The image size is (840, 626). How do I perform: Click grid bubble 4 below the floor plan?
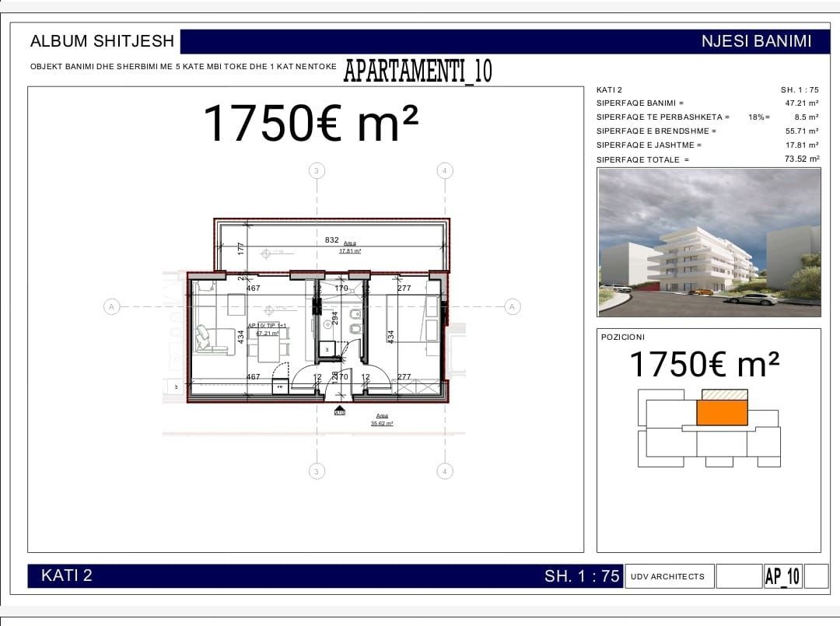(444, 470)
